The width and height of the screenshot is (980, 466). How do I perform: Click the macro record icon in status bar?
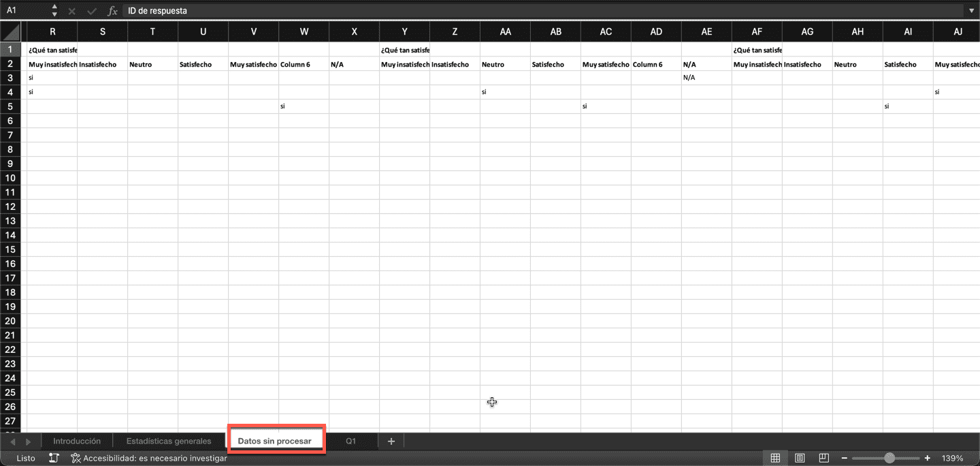point(54,459)
